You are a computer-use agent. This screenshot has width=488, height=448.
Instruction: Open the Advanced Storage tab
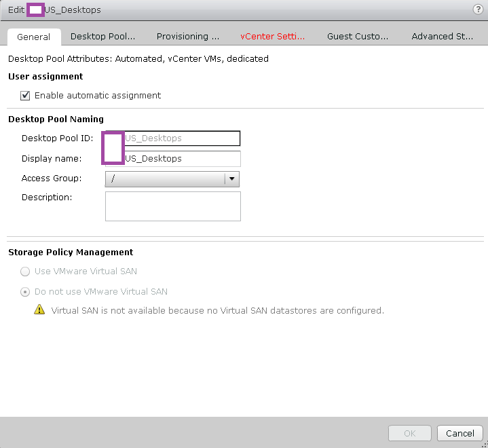(443, 37)
